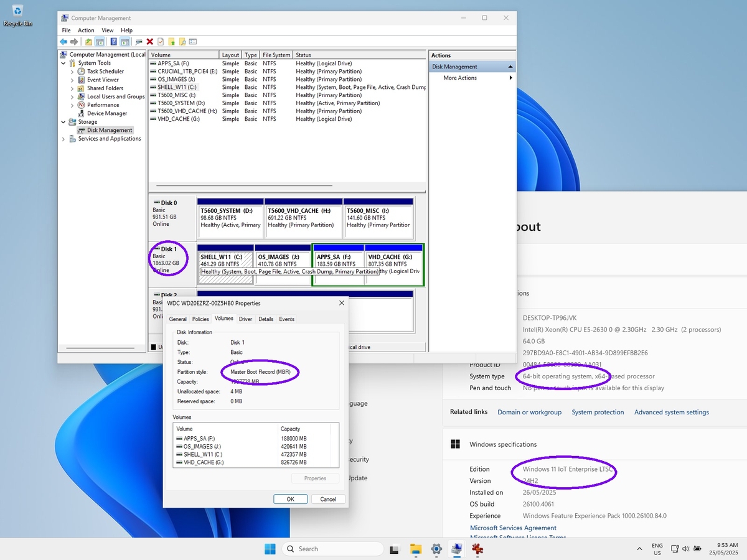Open the Windows Start menu
Viewport: 747px width, 560px height.
pos(270,549)
